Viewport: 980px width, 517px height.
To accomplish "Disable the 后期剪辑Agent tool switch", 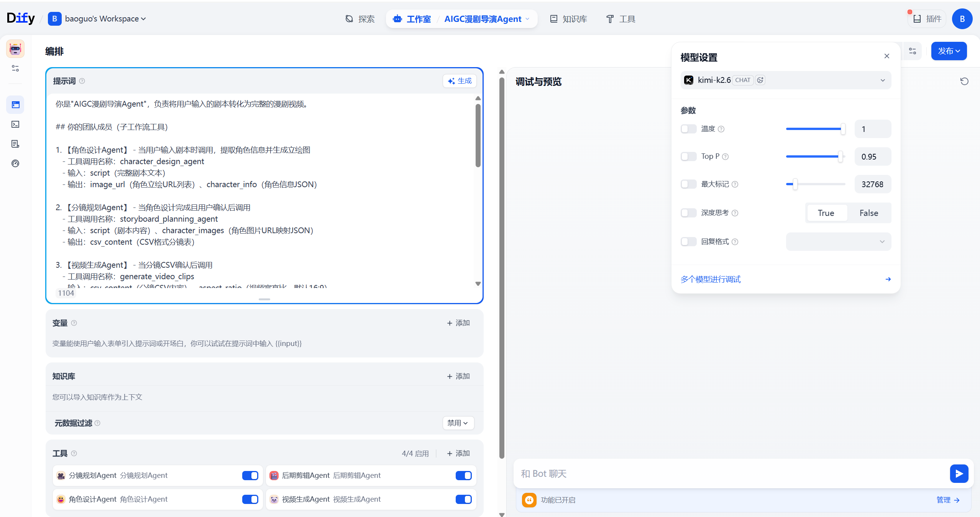I will point(463,476).
